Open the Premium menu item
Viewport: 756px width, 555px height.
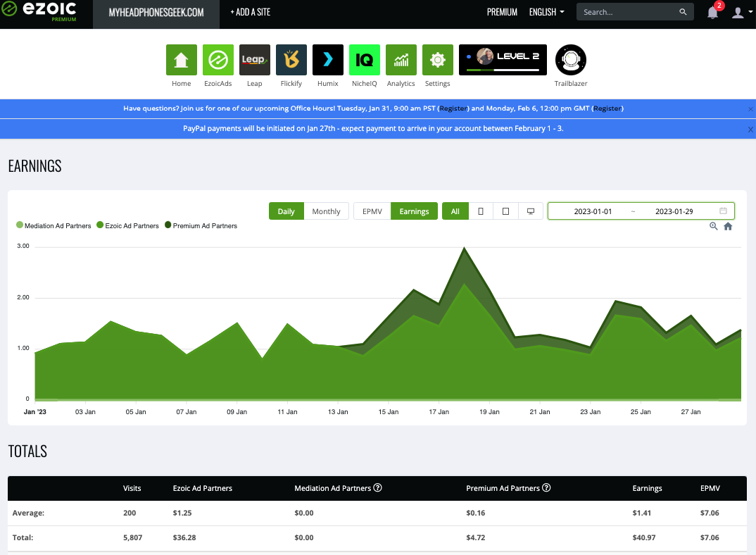coord(502,12)
